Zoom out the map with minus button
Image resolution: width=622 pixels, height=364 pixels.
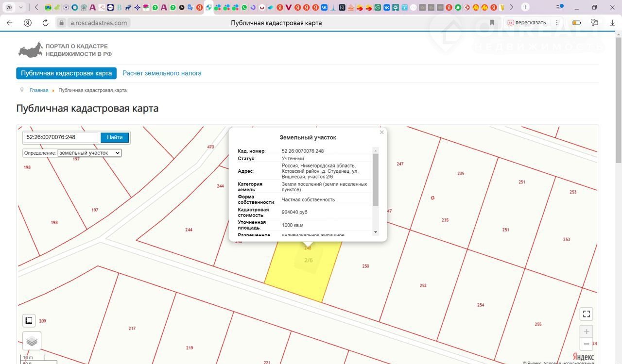587,344
